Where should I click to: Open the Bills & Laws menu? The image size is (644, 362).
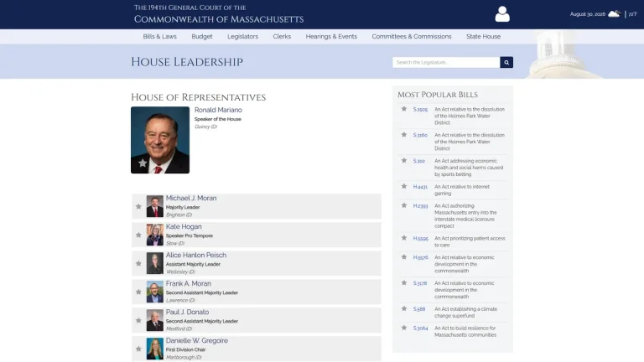(x=160, y=37)
